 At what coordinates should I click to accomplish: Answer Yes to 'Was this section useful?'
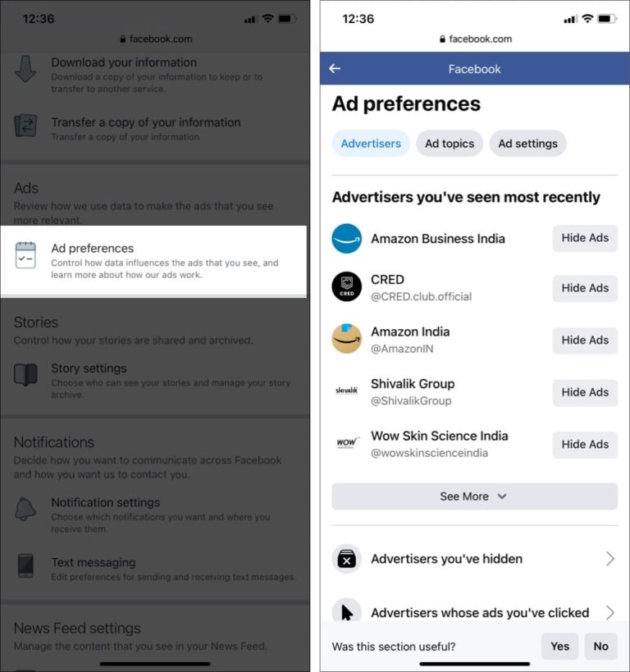click(559, 647)
